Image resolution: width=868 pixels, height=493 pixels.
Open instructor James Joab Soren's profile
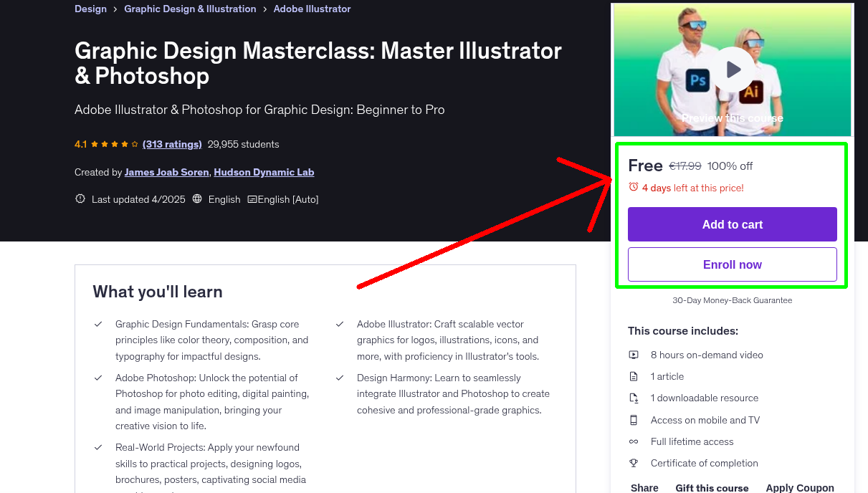166,171
